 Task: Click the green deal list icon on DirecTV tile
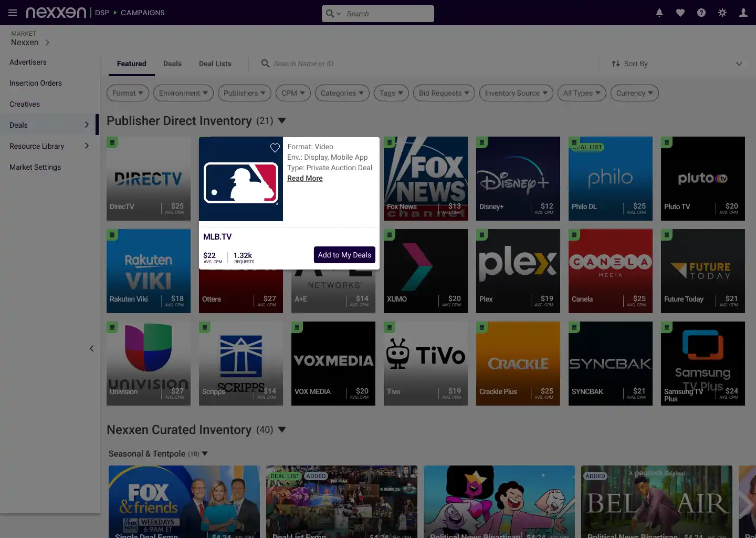112,142
